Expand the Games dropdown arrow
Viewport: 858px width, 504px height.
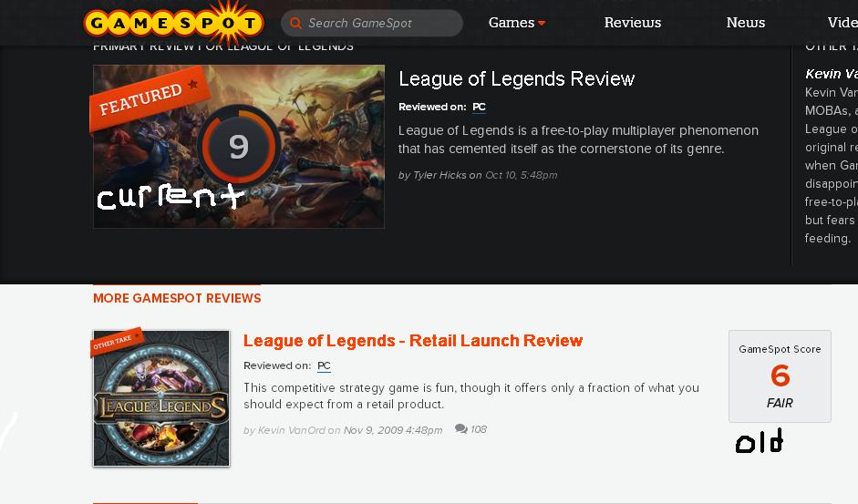(x=542, y=23)
